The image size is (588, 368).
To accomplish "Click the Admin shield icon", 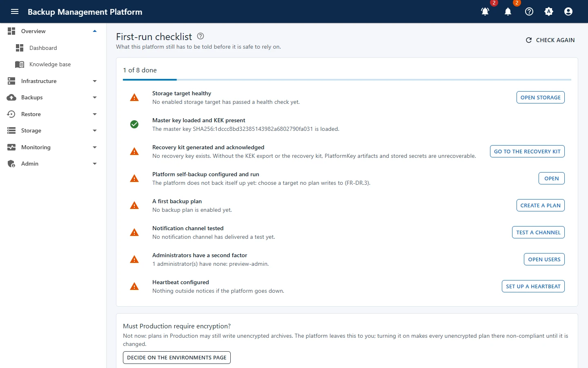I will [x=11, y=164].
